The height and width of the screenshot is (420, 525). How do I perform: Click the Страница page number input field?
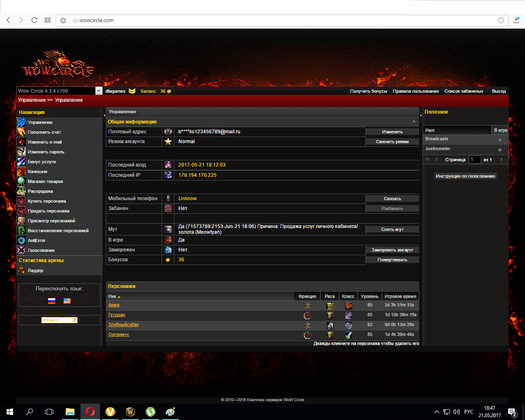(x=475, y=160)
